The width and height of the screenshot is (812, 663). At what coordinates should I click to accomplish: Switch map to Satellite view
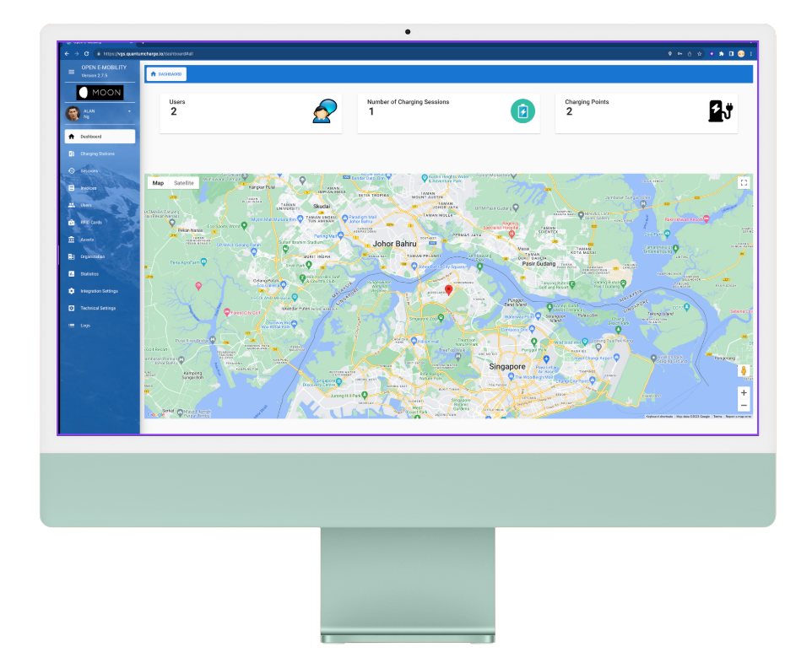coord(183,183)
